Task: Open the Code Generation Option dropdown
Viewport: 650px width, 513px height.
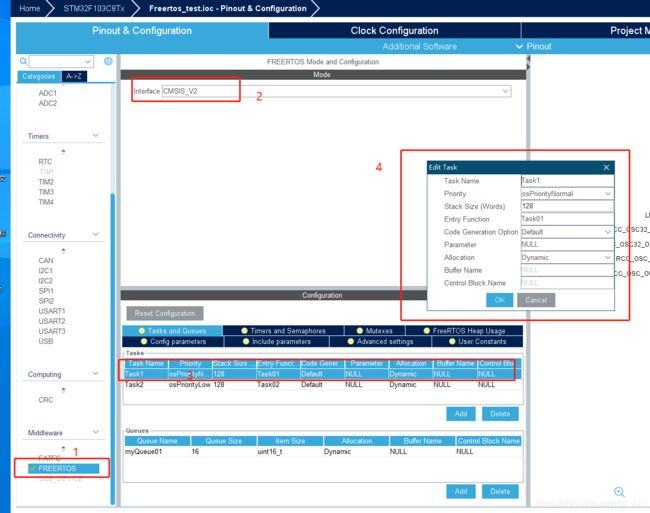Action: (567, 232)
